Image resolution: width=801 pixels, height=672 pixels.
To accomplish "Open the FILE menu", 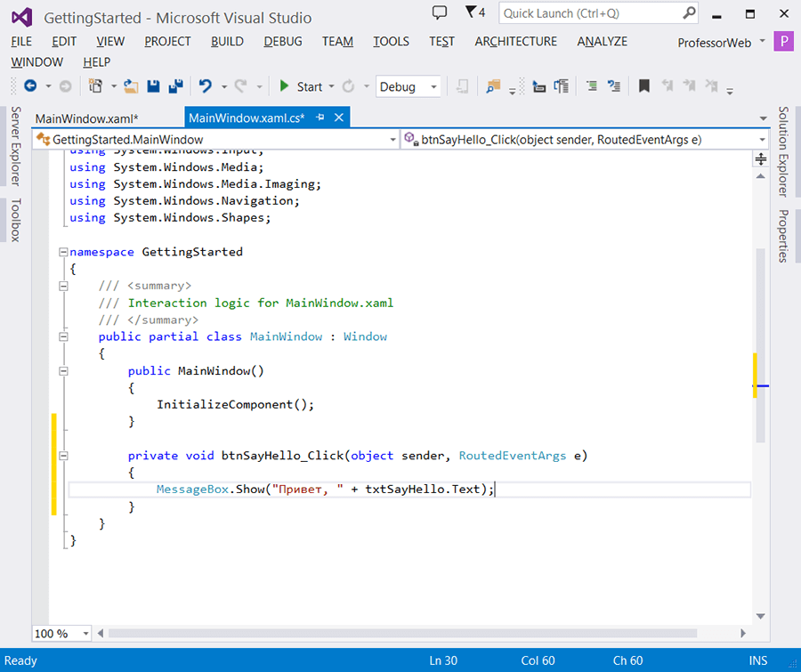I will (21, 42).
